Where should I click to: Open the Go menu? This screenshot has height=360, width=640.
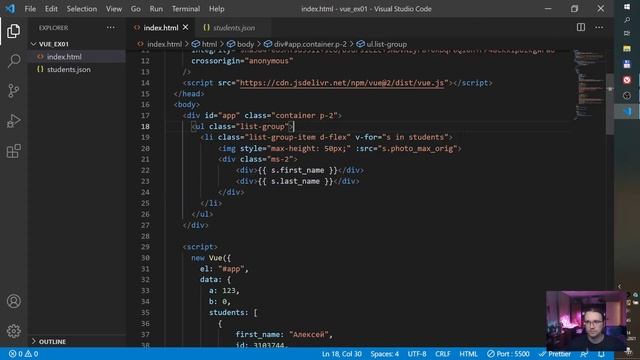point(136,9)
